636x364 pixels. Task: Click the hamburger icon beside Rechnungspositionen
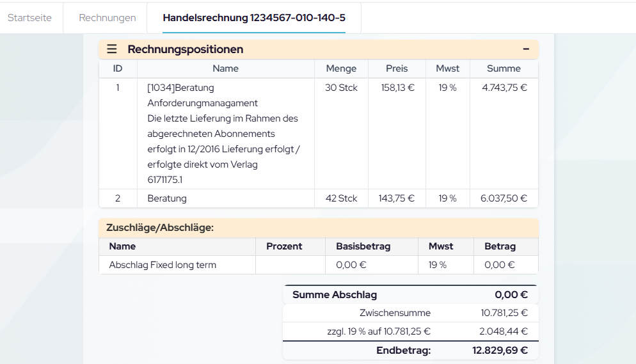112,49
